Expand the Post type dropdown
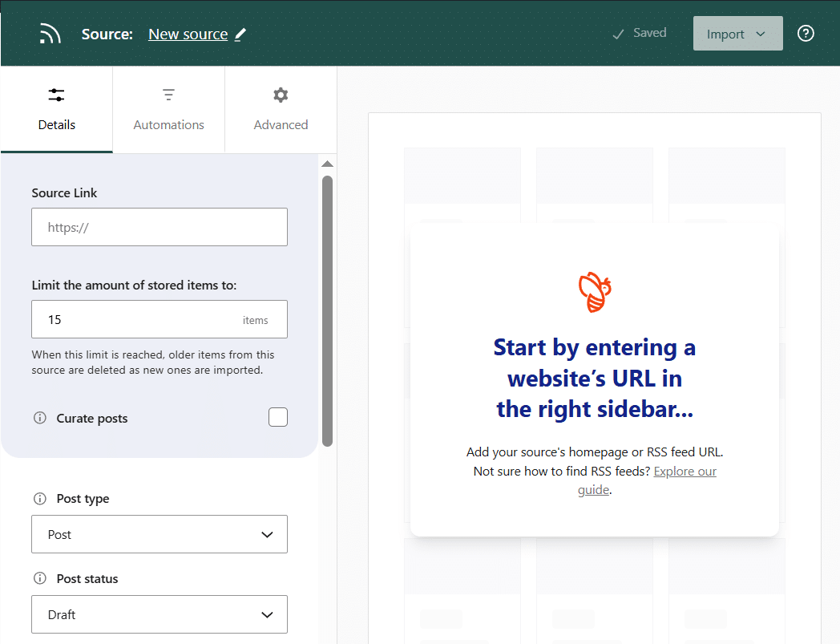This screenshot has width=840, height=644. (160, 534)
